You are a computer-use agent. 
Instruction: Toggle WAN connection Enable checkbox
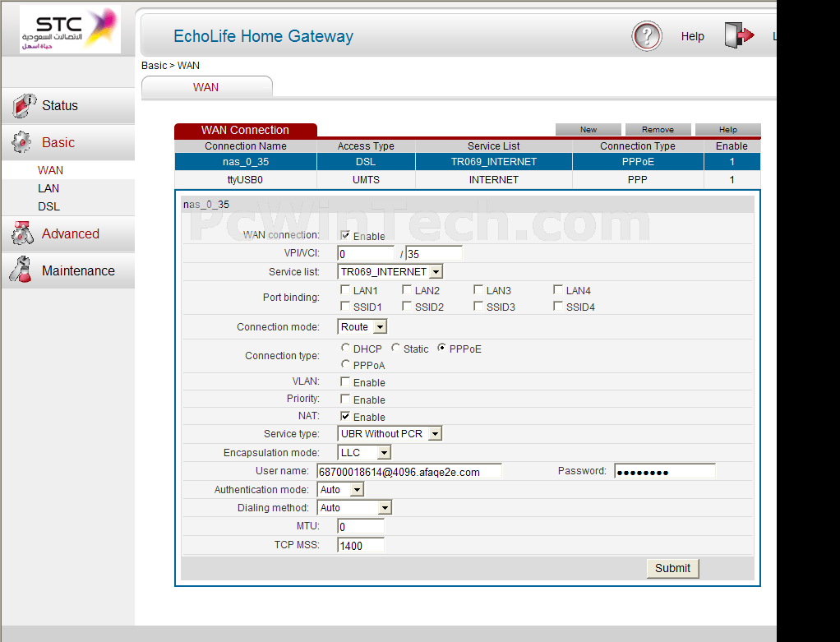[x=345, y=235]
